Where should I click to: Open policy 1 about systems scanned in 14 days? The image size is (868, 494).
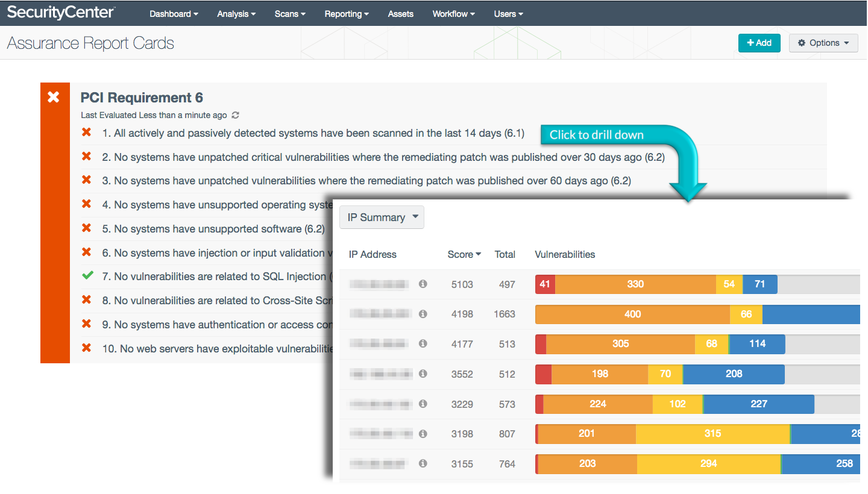pos(313,133)
